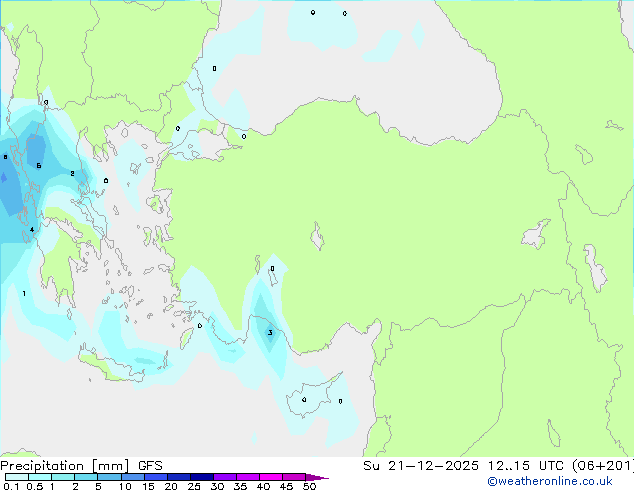Click the 20–25 mm dark blue legend swatch
This screenshot has width=634, height=490.
click(x=179, y=477)
